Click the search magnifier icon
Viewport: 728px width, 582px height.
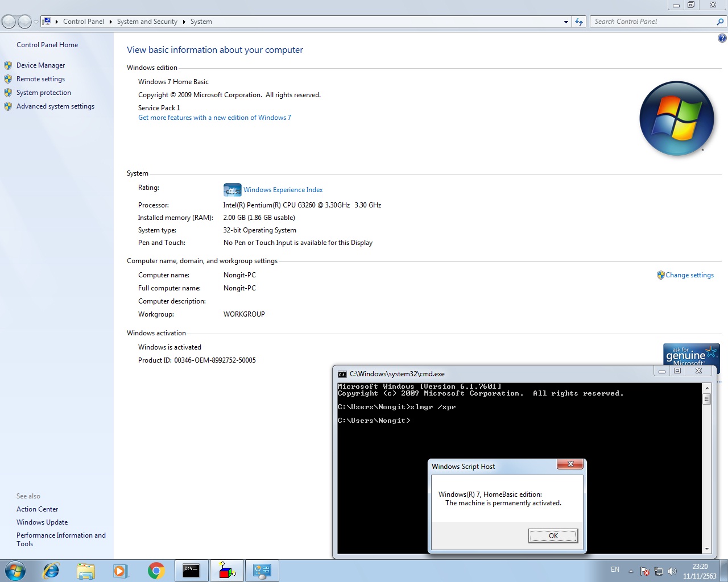pos(721,22)
